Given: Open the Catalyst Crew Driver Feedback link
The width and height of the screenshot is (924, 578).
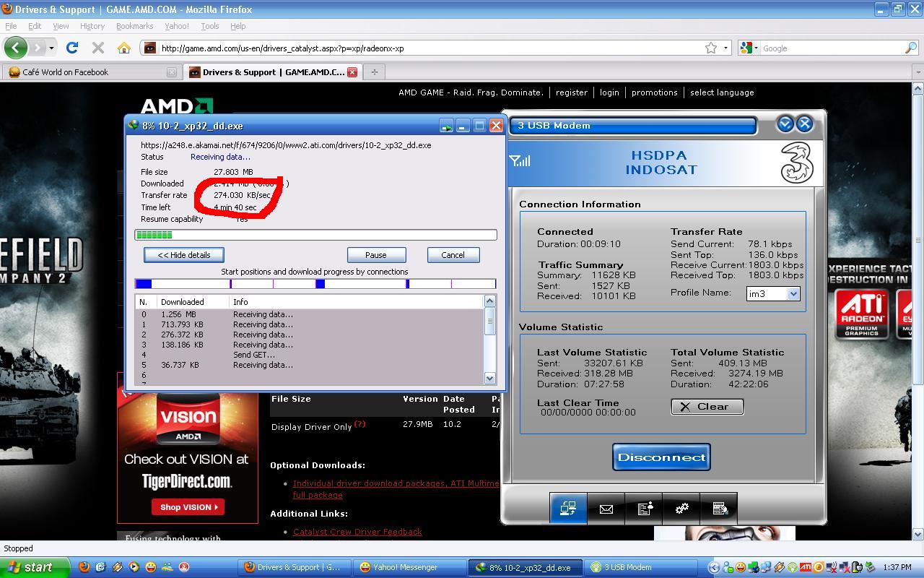Looking at the screenshot, I should point(357,532).
